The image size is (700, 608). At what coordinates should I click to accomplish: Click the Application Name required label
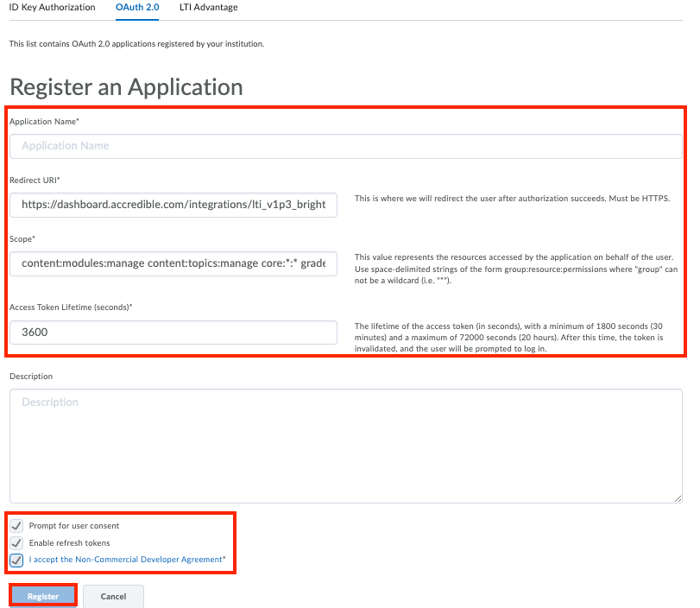pos(43,122)
